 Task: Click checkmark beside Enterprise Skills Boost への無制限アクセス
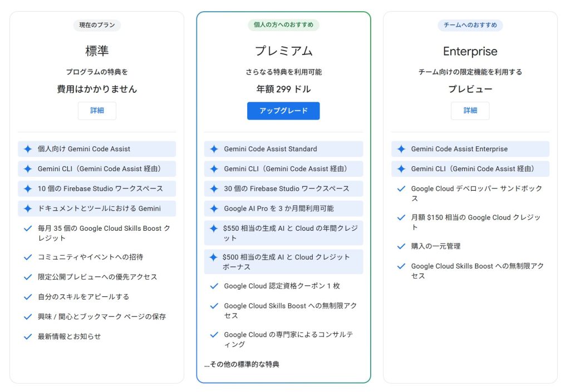(x=401, y=266)
